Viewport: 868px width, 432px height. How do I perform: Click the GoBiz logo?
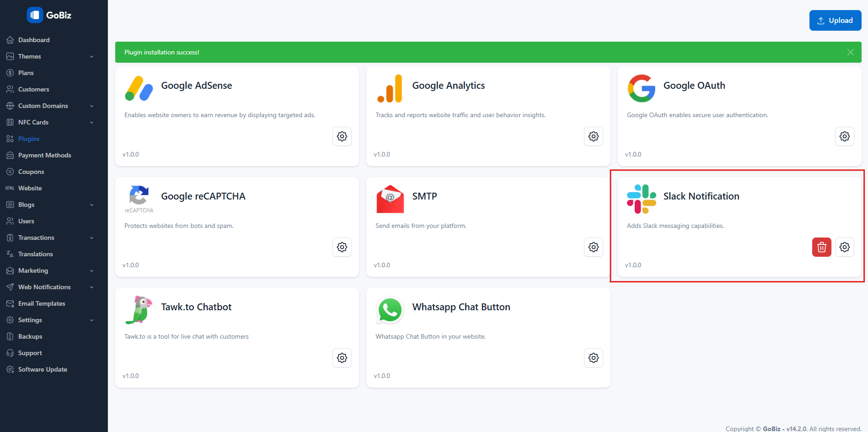(x=49, y=15)
